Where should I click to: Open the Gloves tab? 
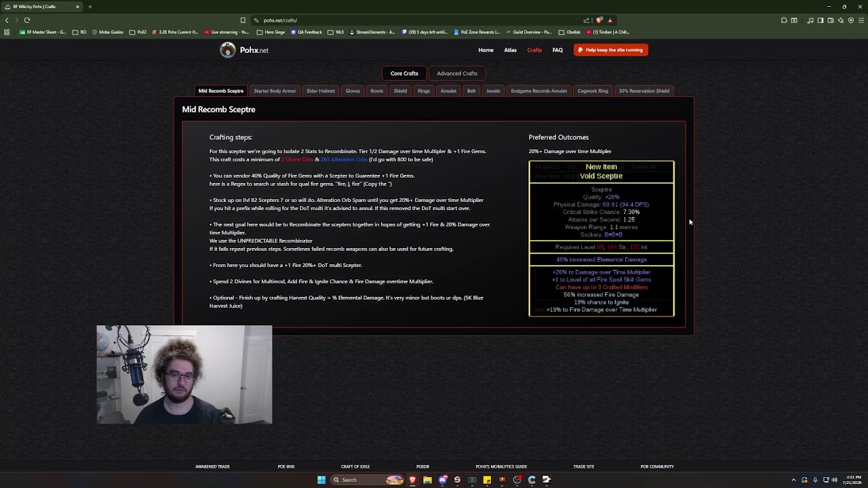click(353, 91)
